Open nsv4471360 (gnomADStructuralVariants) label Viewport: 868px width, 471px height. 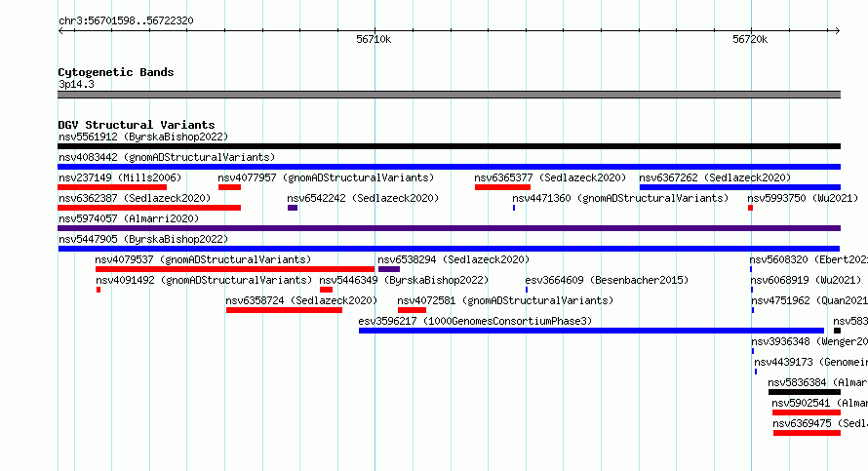tap(620, 198)
